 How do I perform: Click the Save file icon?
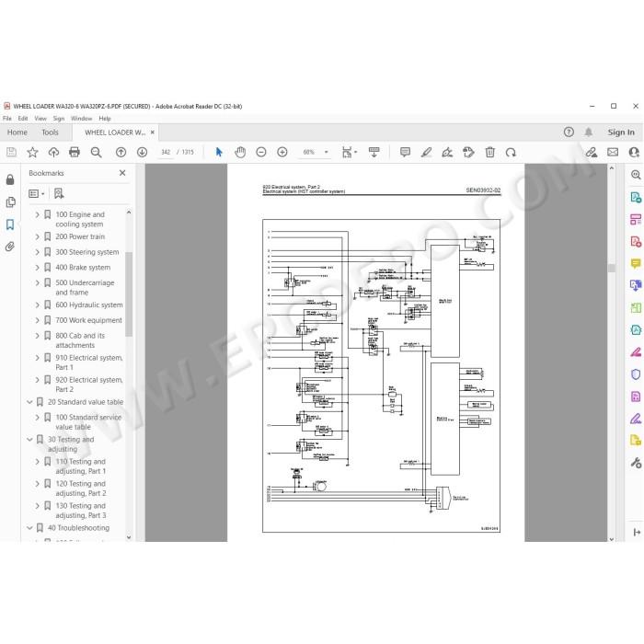pyautogui.click(x=11, y=153)
